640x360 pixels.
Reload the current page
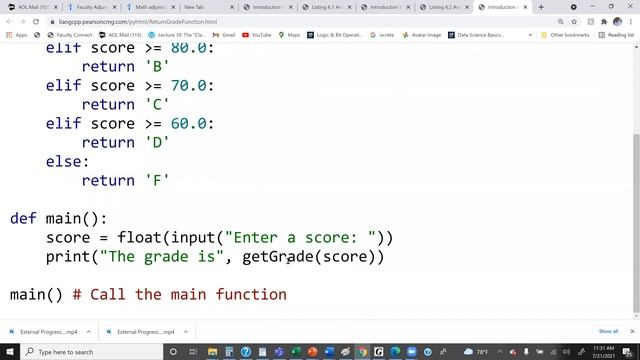click(x=36, y=22)
